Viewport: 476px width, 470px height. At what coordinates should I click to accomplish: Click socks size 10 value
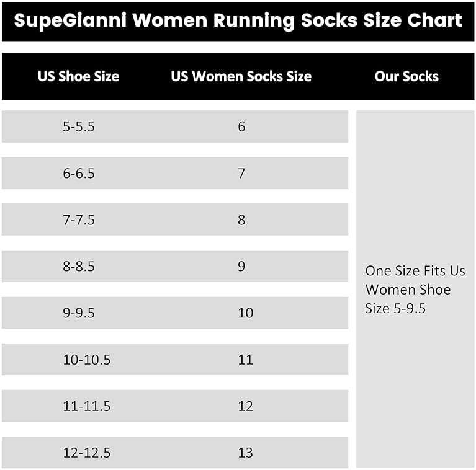(x=246, y=313)
